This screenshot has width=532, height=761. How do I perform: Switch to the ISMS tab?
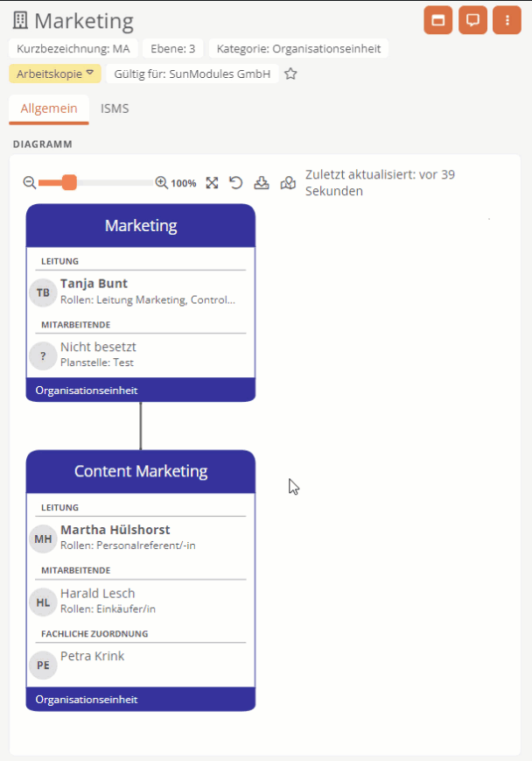click(x=115, y=109)
